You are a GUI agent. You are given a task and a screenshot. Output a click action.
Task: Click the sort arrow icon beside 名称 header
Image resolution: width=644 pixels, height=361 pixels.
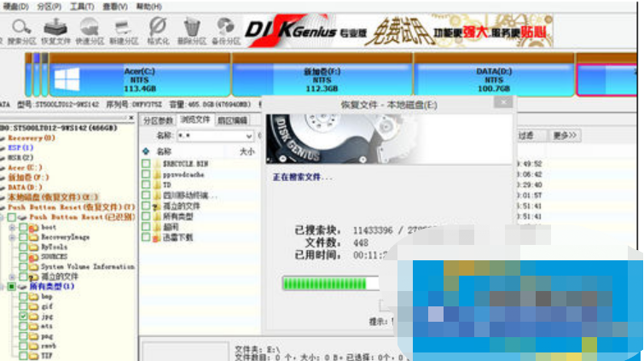146,151
